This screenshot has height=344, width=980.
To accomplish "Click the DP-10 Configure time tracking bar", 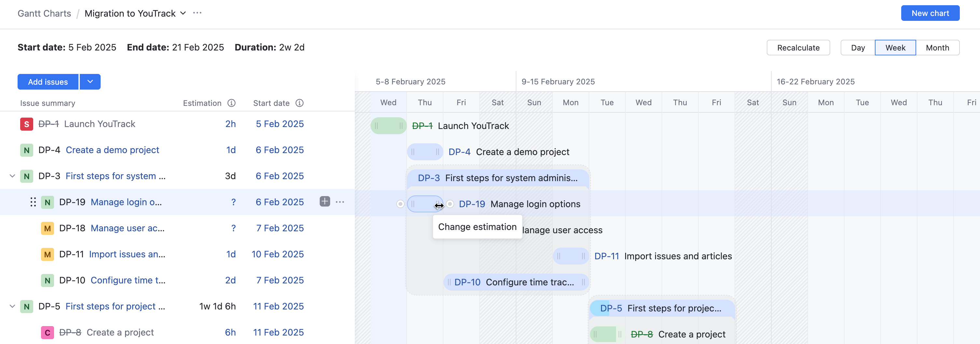I will (x=516, y=282).
